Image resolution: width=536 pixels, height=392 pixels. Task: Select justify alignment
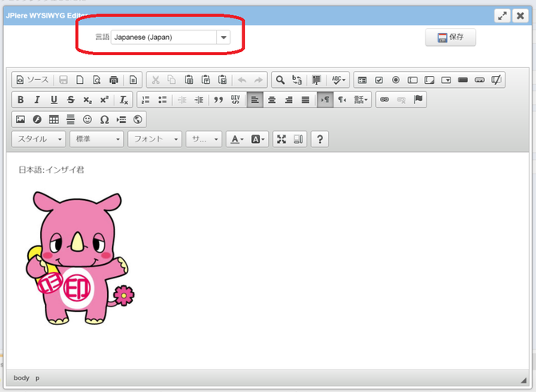coord(306,100)
